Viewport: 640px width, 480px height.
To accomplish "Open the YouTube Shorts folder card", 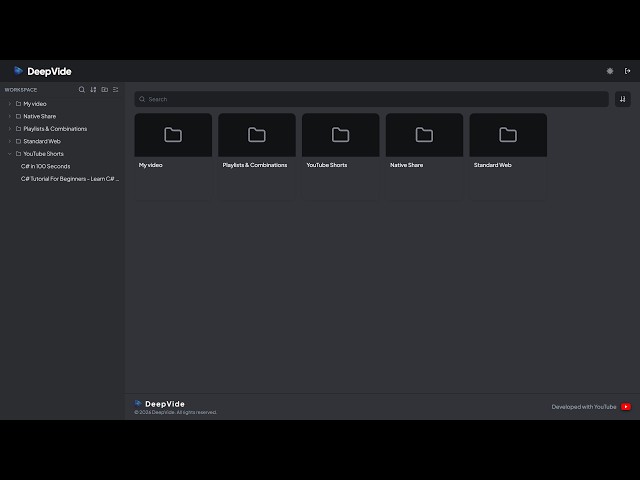I will click(x=340, y=156).
